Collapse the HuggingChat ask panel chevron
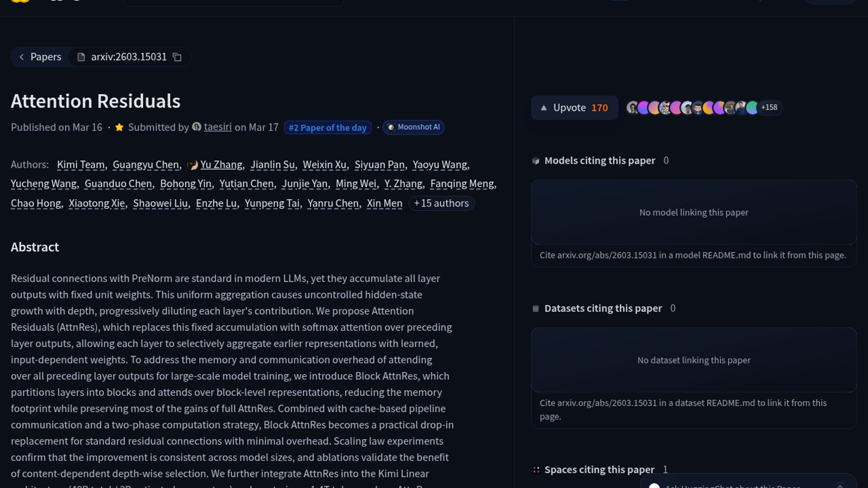 [840, 486]
